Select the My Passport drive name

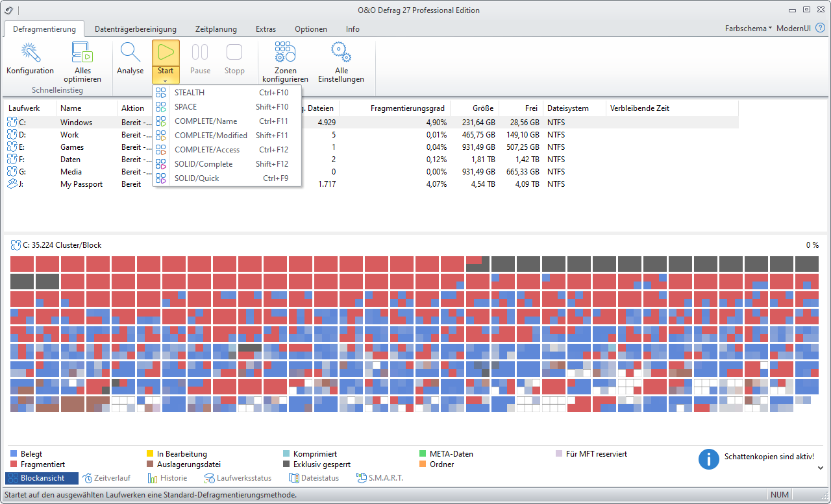click(x=81, y=184)
